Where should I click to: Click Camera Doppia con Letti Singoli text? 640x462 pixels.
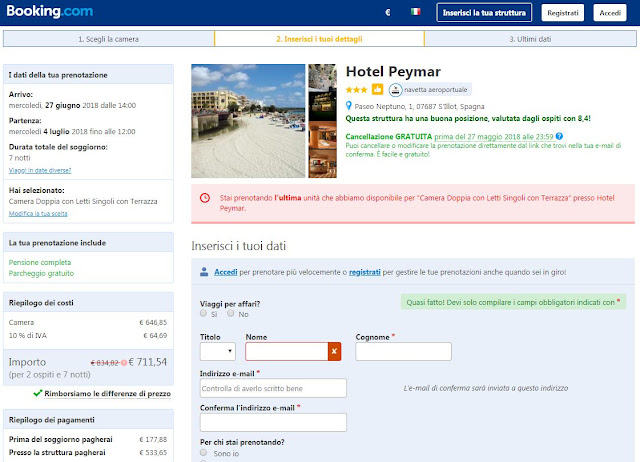(83, 202)
